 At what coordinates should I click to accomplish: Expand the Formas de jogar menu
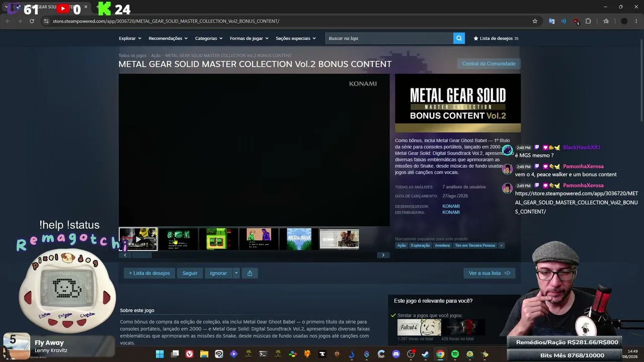click(249, 38)
